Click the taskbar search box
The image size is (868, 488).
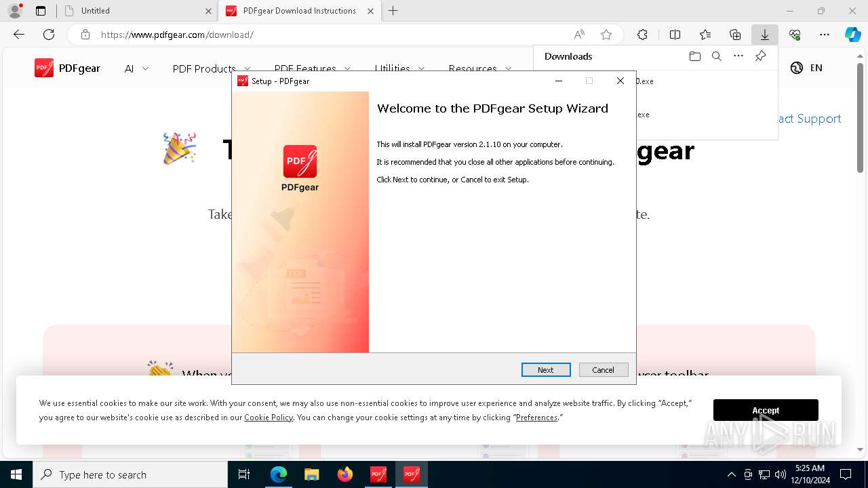[x=130, y=474]
